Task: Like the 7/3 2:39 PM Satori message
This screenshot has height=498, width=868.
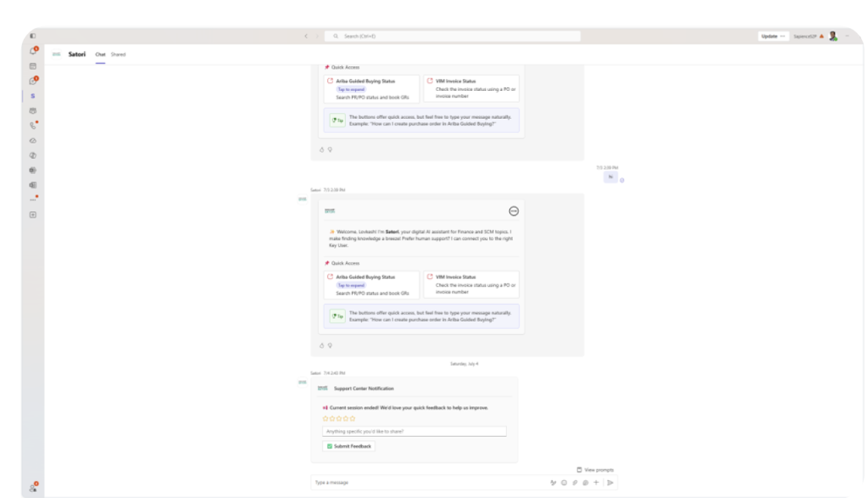Action: tap(321, 345)
